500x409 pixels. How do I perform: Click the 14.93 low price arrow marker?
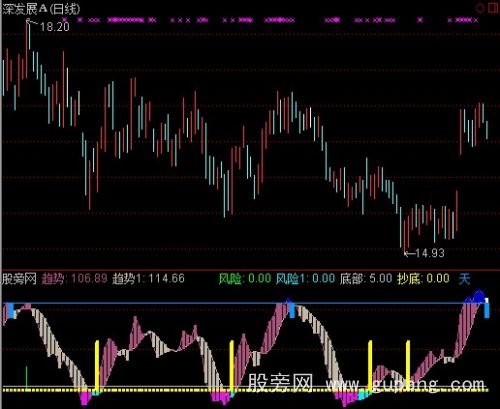[424, 253]
